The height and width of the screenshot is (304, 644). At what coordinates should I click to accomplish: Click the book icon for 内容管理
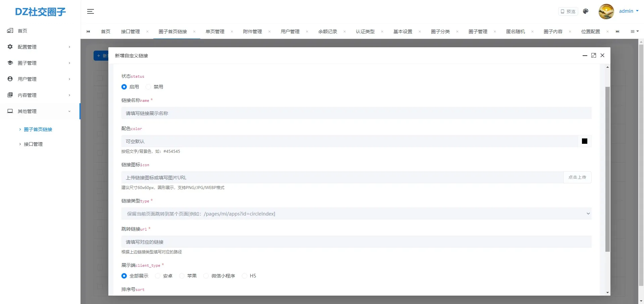tap(10, 95)
